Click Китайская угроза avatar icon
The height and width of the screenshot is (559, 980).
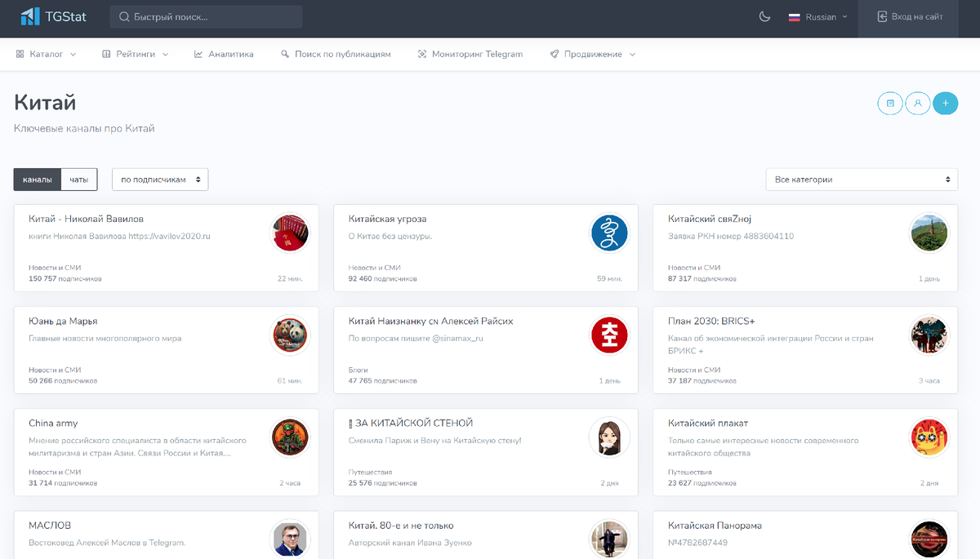pos(609,234)
